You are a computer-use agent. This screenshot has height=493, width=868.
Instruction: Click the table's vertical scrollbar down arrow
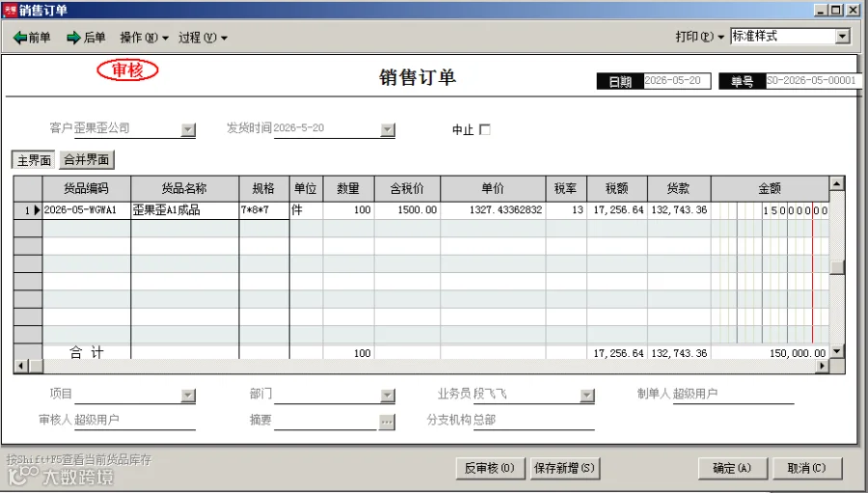[836, 350]
